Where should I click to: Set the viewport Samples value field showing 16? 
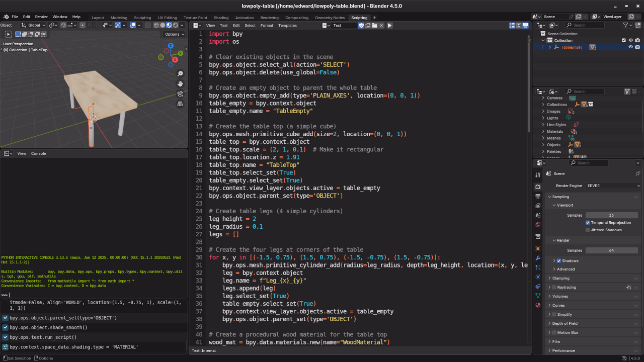click(611, 215)
